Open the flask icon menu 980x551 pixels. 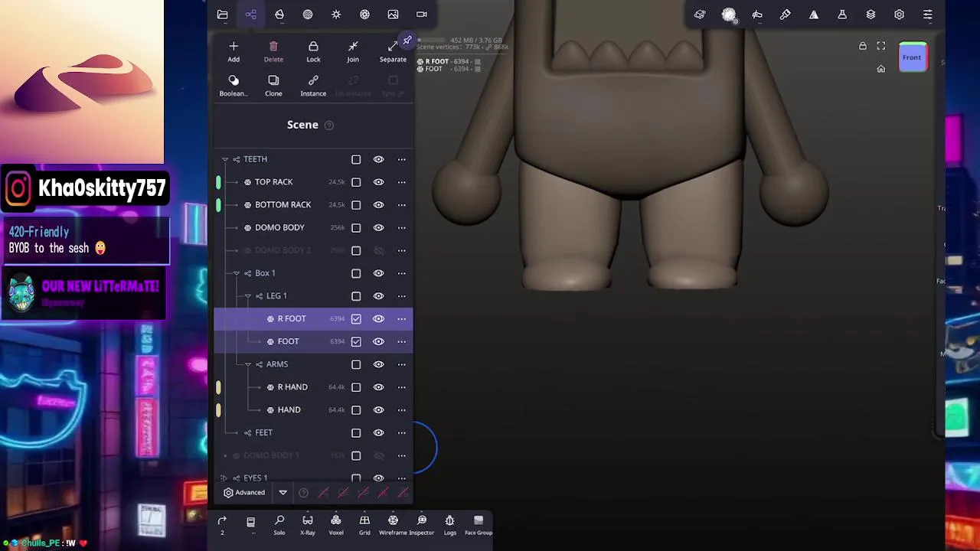[x=842, y=14]
